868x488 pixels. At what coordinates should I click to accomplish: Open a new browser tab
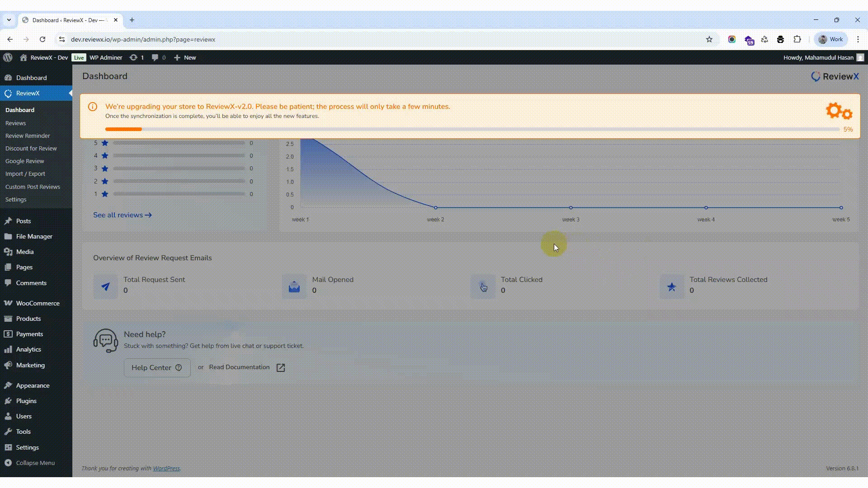(132, 20)
